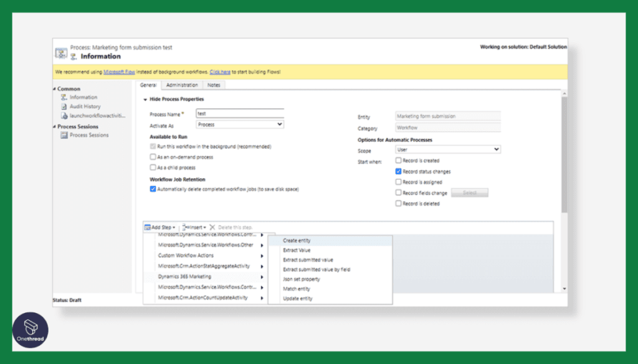
Task: Click the Process Sessions item icon
Action: tap(64, 135)
